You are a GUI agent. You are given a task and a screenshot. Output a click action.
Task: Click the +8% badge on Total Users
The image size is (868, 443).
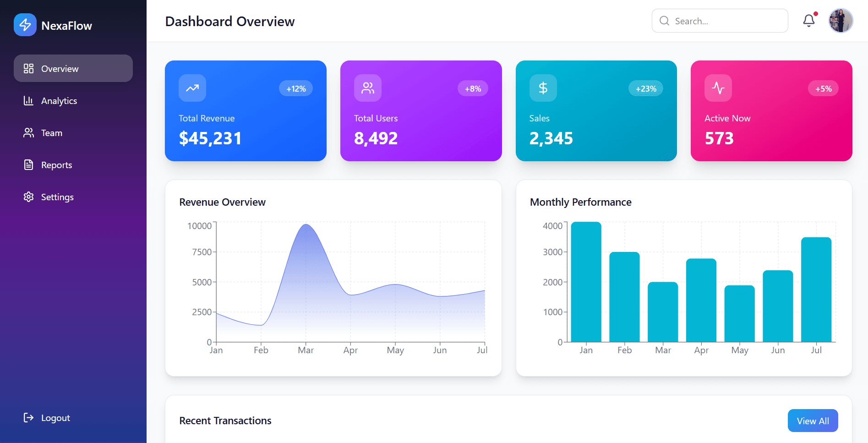pyautogui.click(x=473, y=88)
